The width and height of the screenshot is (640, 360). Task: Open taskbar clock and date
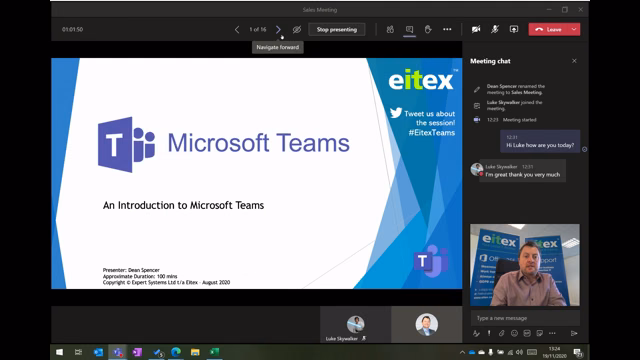tap(554, 352)
